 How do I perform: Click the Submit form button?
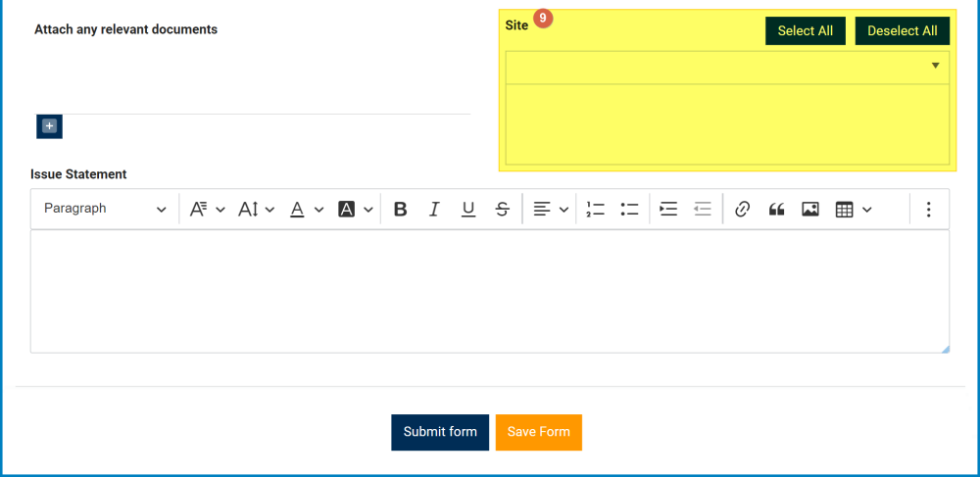[440, 432]
